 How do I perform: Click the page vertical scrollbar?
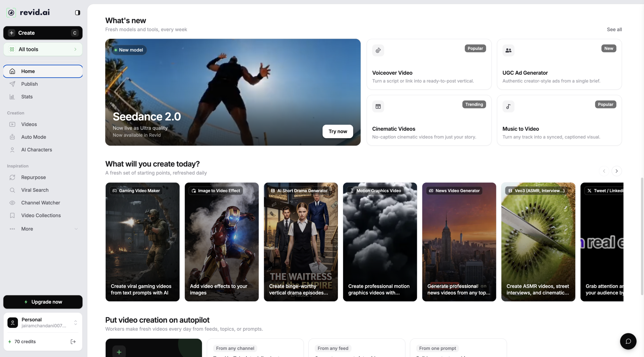642,236
